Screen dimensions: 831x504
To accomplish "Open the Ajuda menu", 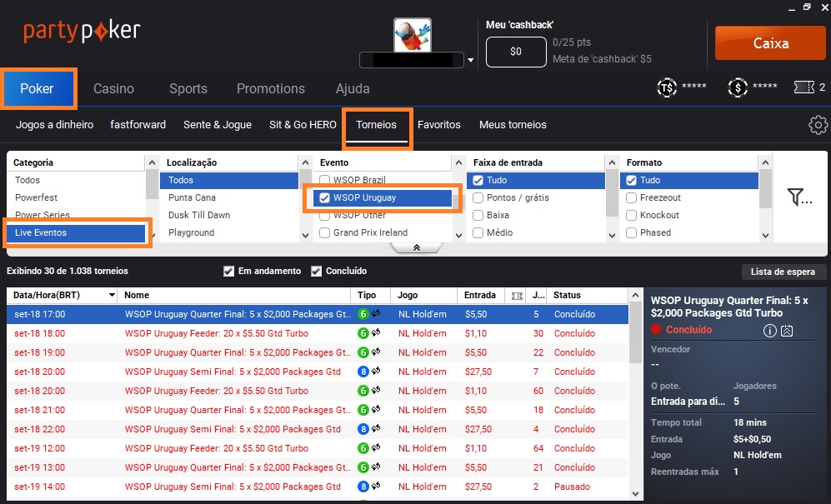I will click(x=353, y=88).
